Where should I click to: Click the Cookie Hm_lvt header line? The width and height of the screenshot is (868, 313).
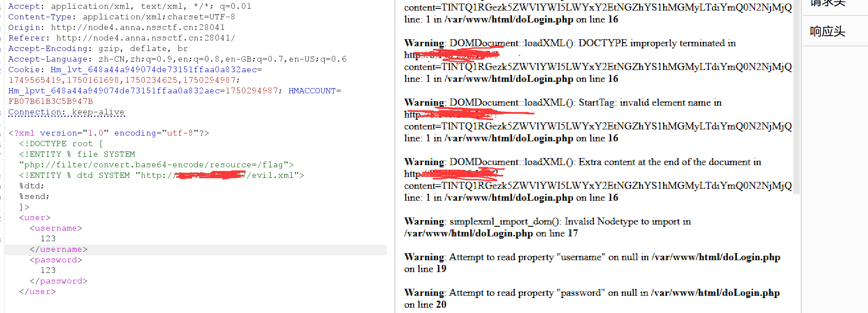(135, 70)
